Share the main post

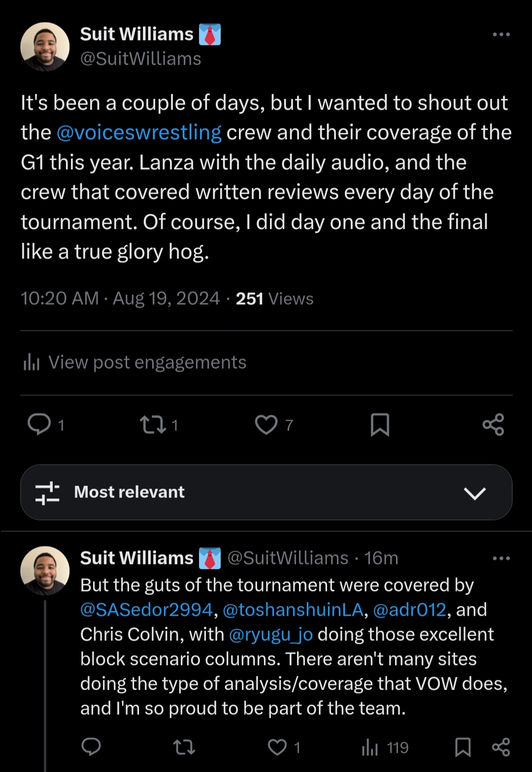tap(493, 424)
